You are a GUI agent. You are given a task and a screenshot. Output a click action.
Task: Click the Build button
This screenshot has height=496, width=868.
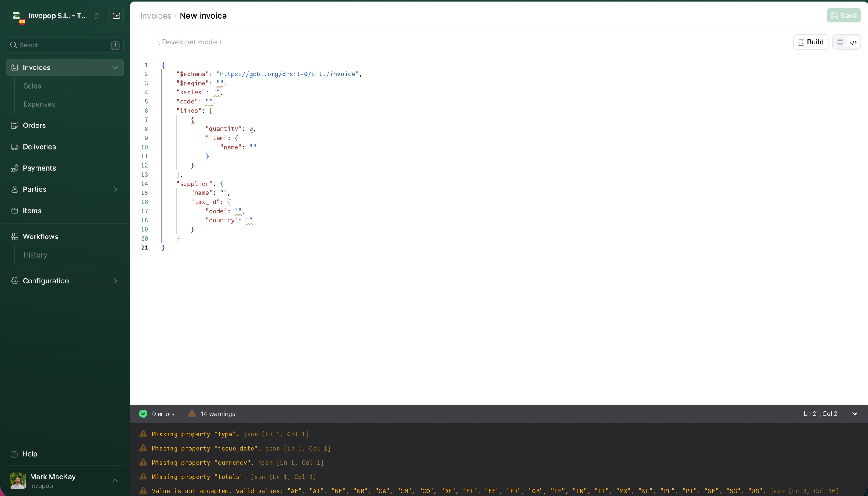pos(810,42)
